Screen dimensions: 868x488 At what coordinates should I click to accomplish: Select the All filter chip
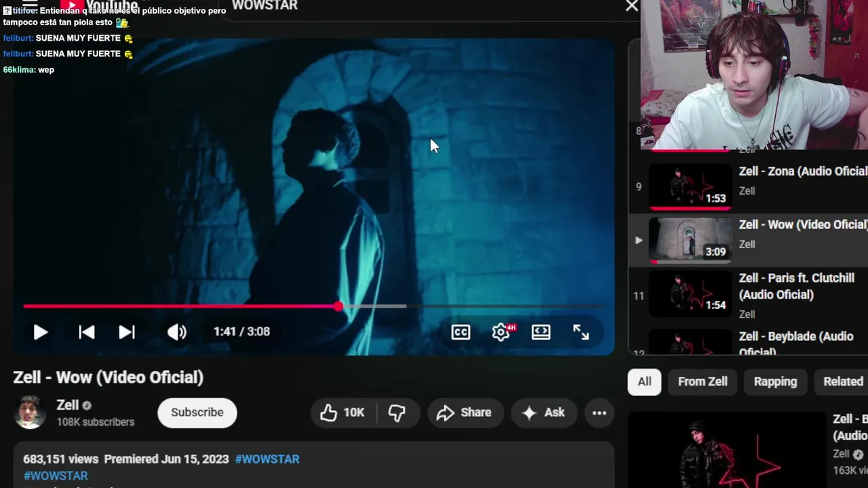[x=644, y=382]
